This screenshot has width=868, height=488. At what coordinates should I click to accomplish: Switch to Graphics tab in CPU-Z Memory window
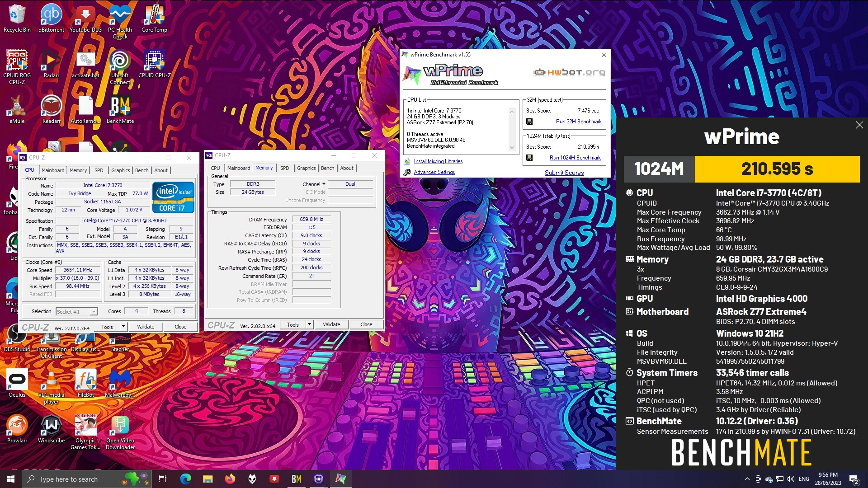(x=306, y=168)
